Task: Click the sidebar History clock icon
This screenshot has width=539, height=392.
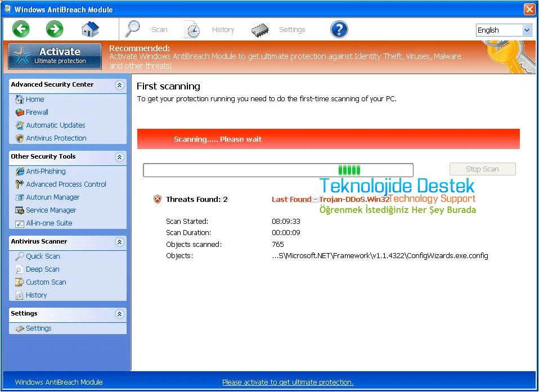Action: (20, 295)
